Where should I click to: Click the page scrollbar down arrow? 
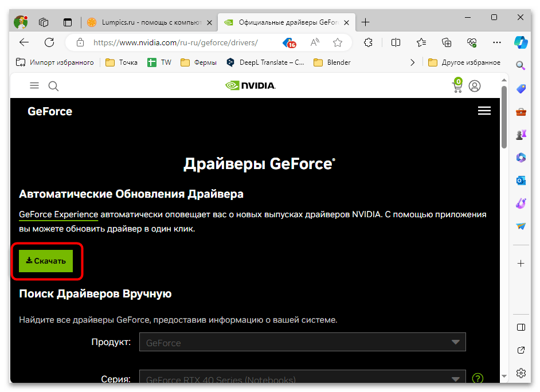click(x=504, y=376)
